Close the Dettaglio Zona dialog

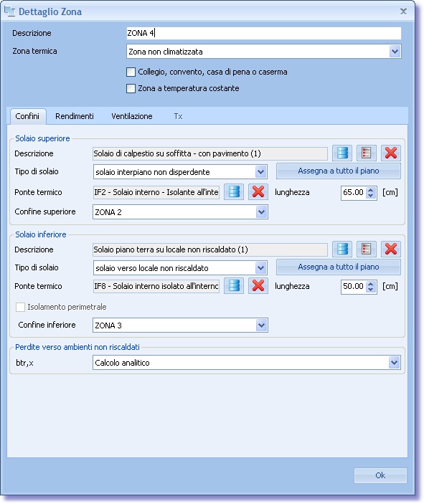pyautogui.click(x=403, y=11)
